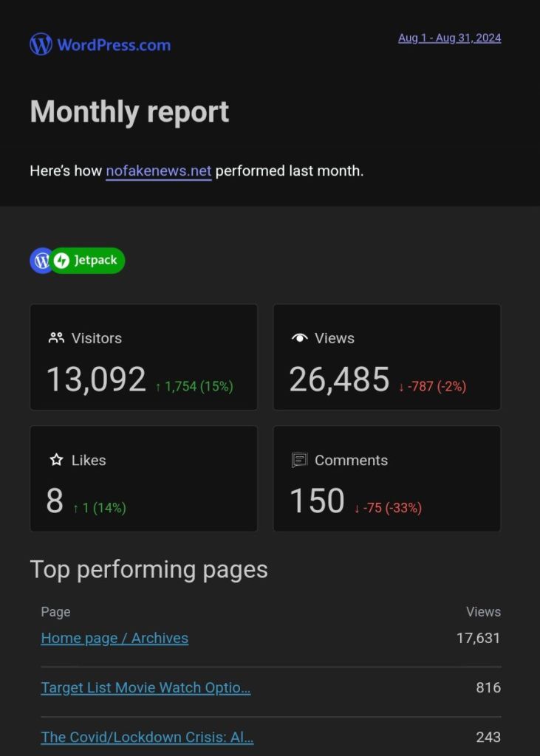The width and height of the screenshot is (540, 756).
Task: Click the comments decrease -75 (-33%) indicator
Action: pyautogui.click(x=388, y=508)
